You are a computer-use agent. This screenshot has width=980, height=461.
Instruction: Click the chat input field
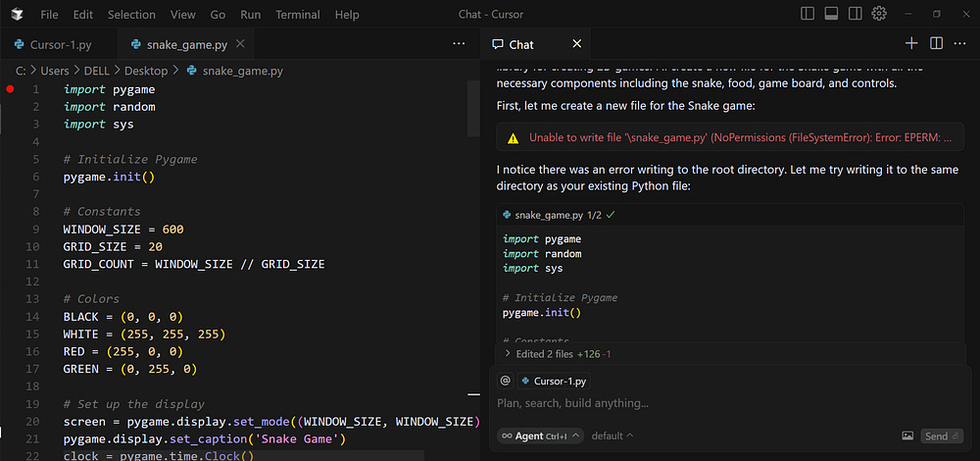(x=730, y=403)
